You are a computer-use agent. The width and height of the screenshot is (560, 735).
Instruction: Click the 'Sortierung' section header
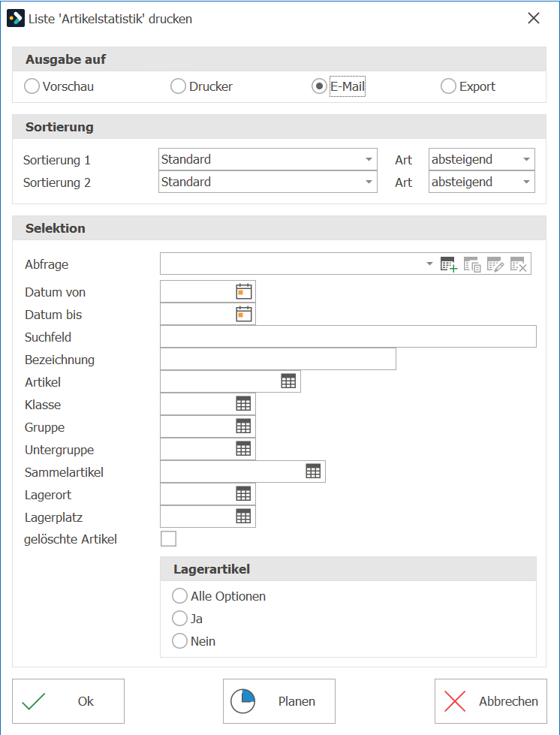279,127
